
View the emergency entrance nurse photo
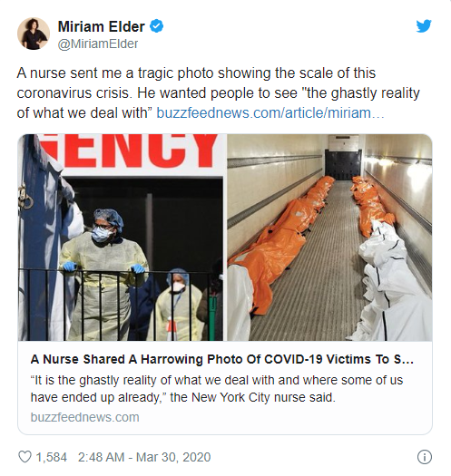tap(121, 238)
